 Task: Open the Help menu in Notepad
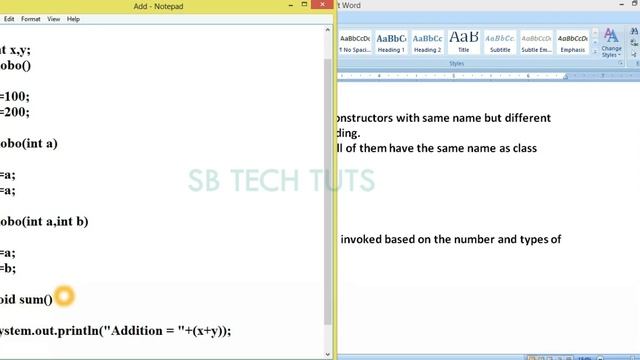point(73,19)
